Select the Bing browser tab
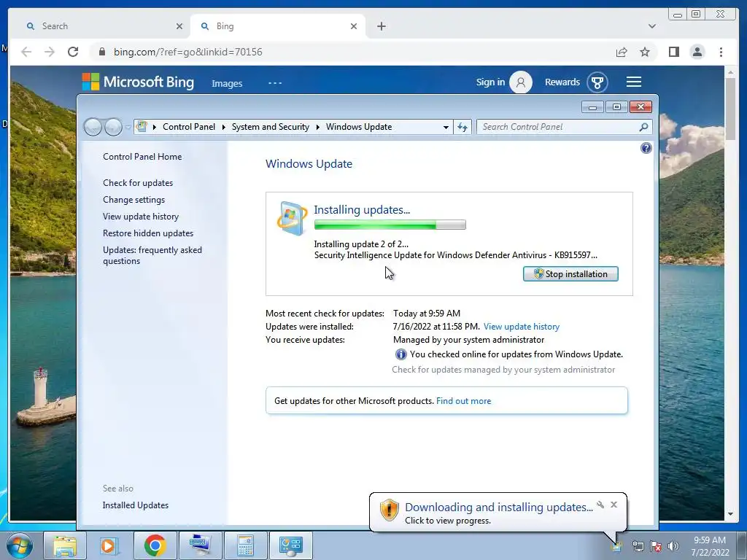 (x=278, y=26)
